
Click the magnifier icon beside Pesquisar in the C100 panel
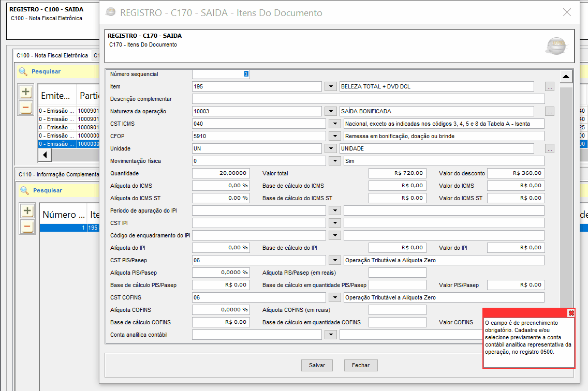coord(23,71)
